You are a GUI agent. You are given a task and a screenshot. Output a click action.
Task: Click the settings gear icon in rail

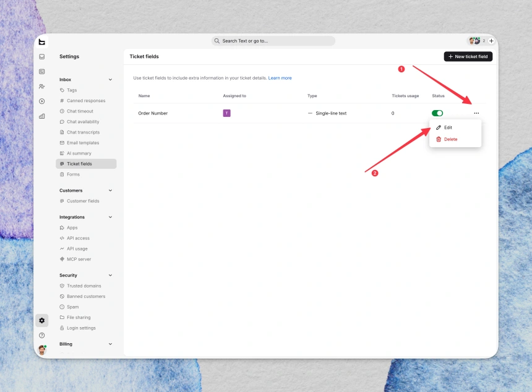(x=41, y=320)
